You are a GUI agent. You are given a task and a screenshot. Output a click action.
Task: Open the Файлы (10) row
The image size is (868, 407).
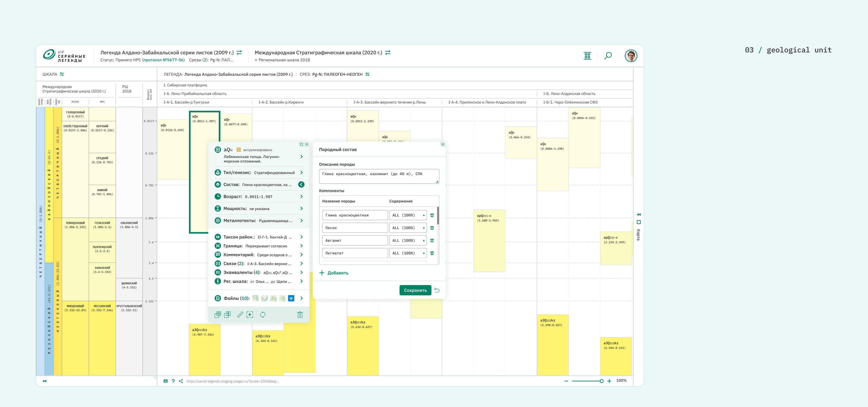point(259,298)
